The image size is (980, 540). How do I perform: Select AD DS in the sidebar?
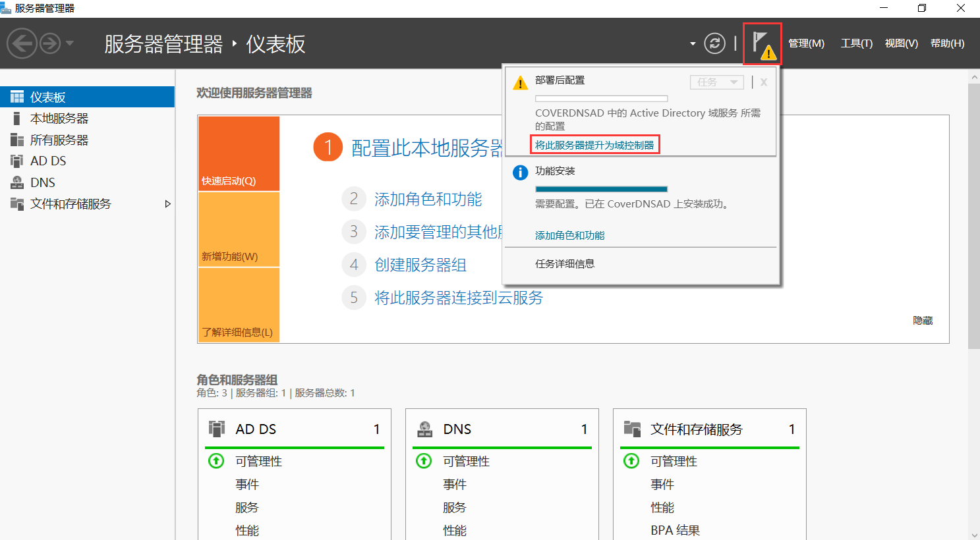click(x=48, y=161)
